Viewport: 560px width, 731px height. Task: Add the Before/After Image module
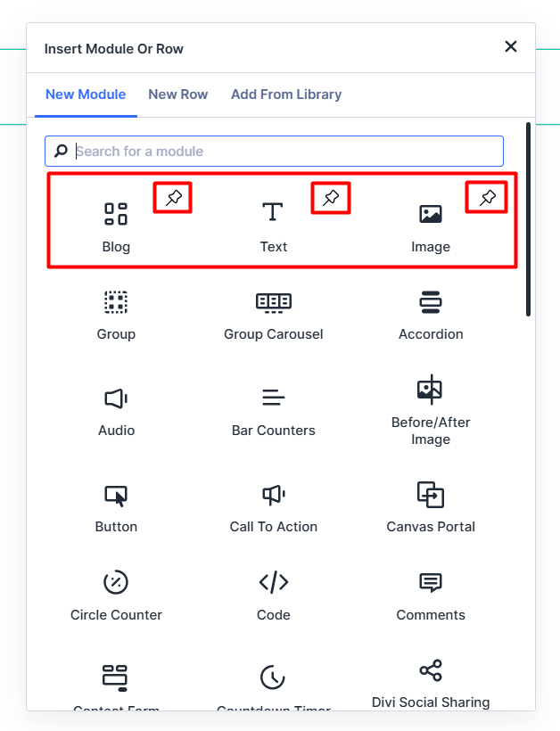coord(431,410)
